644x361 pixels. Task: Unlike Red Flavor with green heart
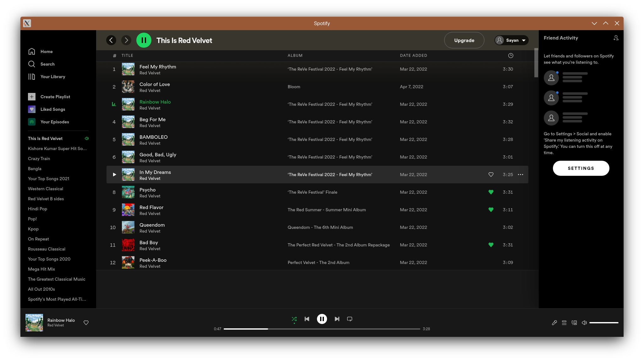click(491, 210)
